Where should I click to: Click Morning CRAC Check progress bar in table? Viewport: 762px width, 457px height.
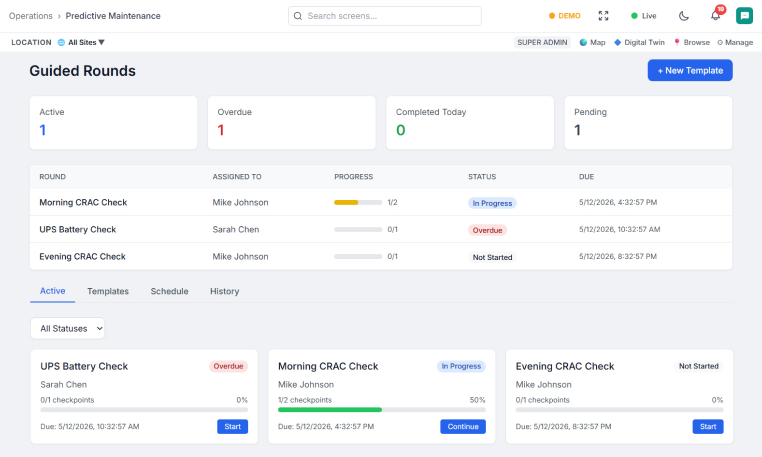point(358,202)
